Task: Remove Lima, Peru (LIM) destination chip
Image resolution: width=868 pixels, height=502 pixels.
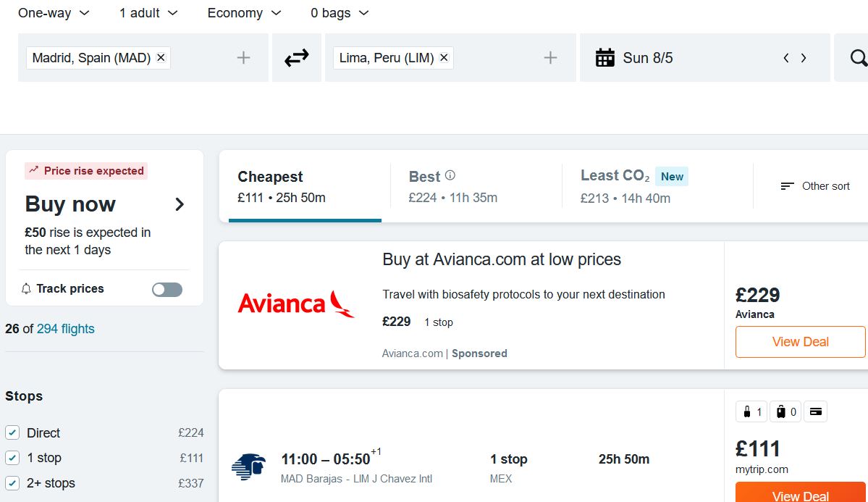Action: [444, 58]
